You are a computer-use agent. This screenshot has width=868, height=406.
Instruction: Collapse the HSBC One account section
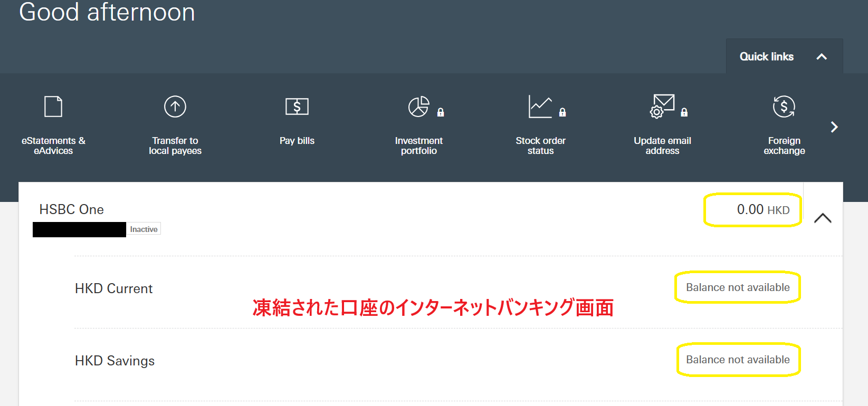coord(823,218)
